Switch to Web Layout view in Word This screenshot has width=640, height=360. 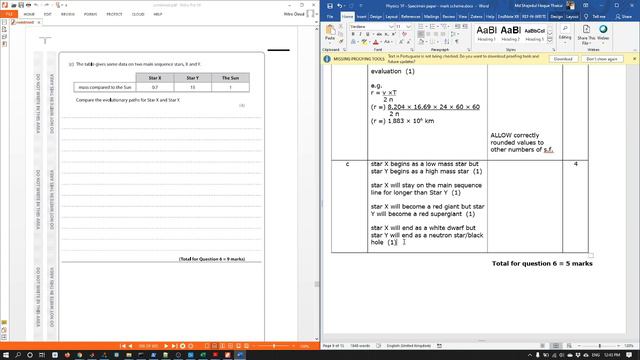pyautogui.click(x=569, y=346)
